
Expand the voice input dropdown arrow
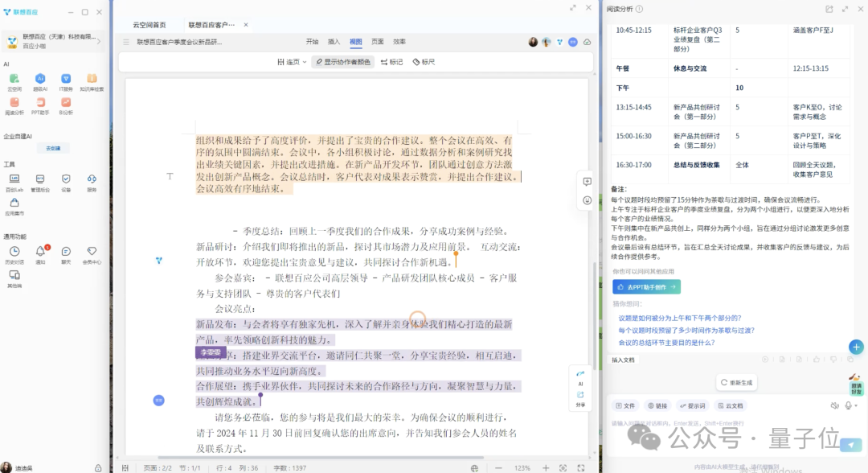click(854, 405)
